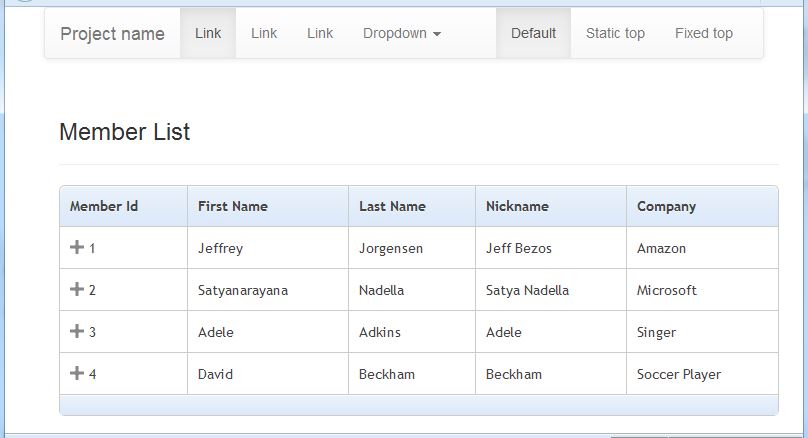The height and width of the screenshot is (438, 808).
Task: Select the Satya Nadella nickname cell
Action: [551, 290]
